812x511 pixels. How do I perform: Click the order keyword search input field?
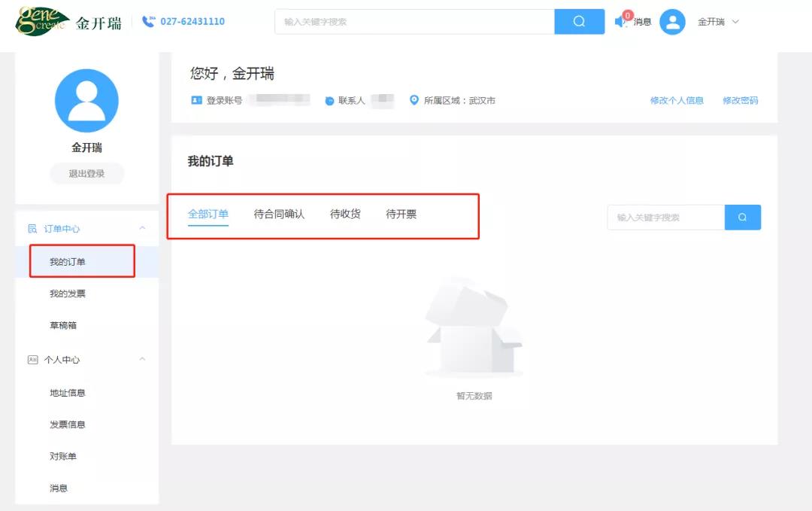coord(665,217)
